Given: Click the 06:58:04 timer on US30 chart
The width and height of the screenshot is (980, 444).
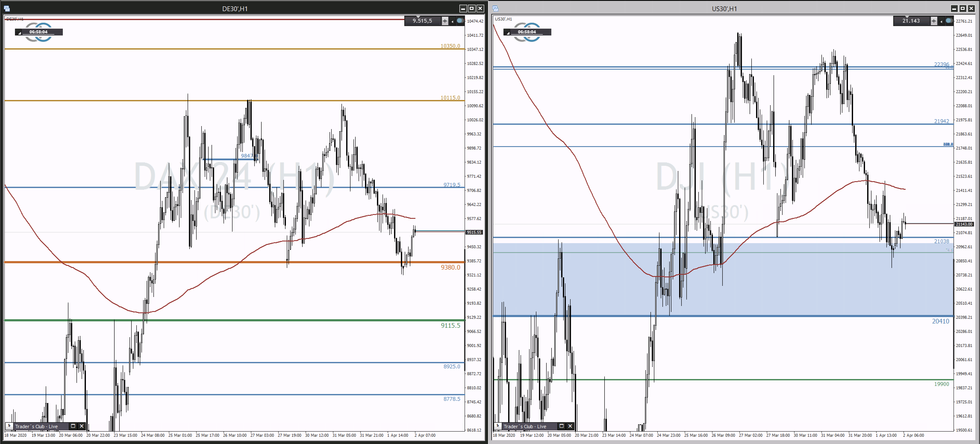Looking at the screenshot, I should point(527,32).
